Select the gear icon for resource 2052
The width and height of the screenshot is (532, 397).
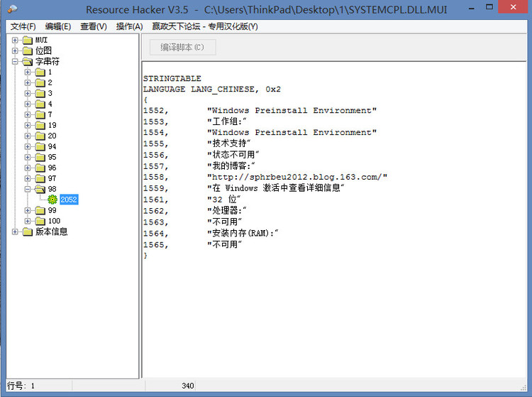click(52, 200)
